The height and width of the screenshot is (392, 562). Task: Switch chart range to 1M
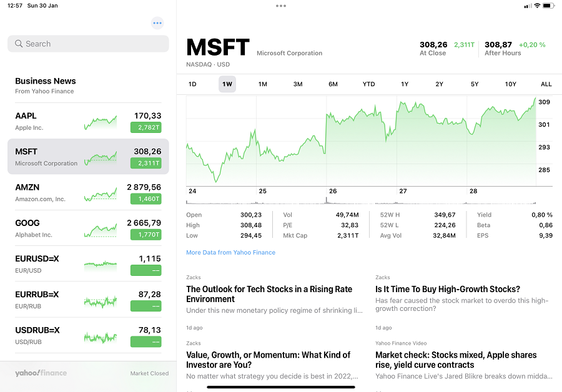tap(263, 84)
